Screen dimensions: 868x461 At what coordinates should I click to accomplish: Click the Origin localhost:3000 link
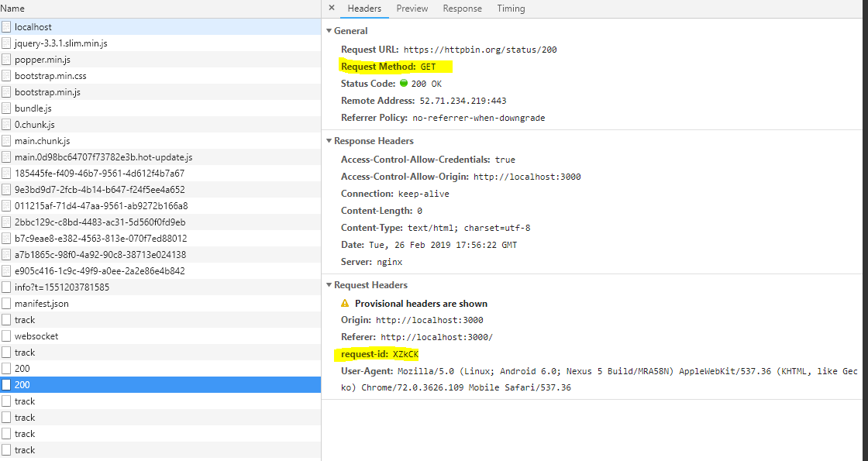click(429, 320)
